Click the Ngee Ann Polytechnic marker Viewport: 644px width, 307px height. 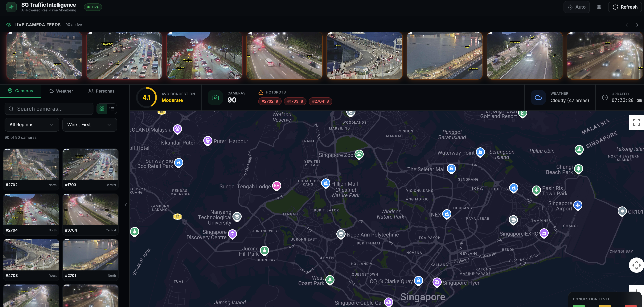pos(341,234)
